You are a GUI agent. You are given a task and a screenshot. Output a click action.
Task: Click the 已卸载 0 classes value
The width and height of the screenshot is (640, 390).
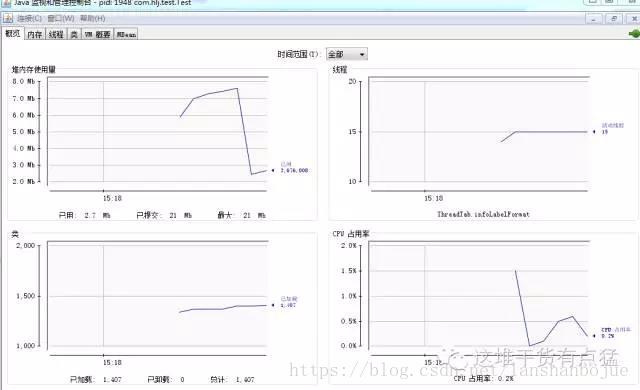coord(166,379)
